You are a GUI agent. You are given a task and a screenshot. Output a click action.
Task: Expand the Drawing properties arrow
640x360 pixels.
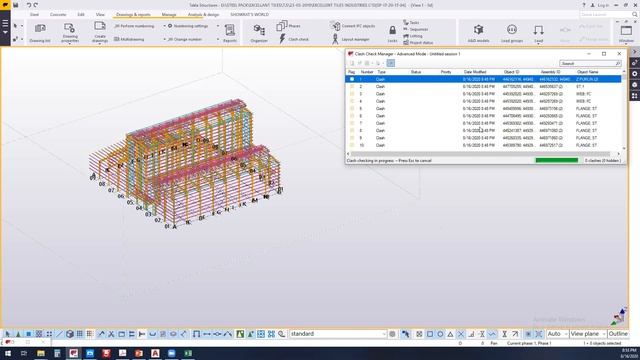tap(70, 43)
